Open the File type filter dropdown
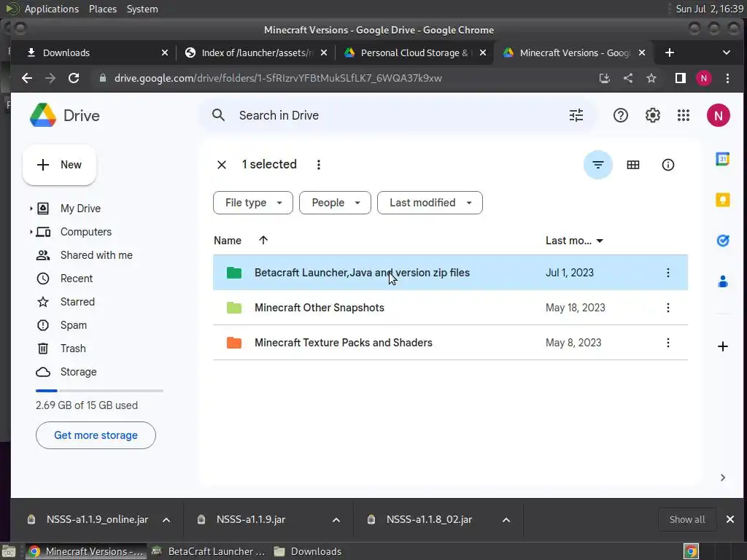 (253, 203)
